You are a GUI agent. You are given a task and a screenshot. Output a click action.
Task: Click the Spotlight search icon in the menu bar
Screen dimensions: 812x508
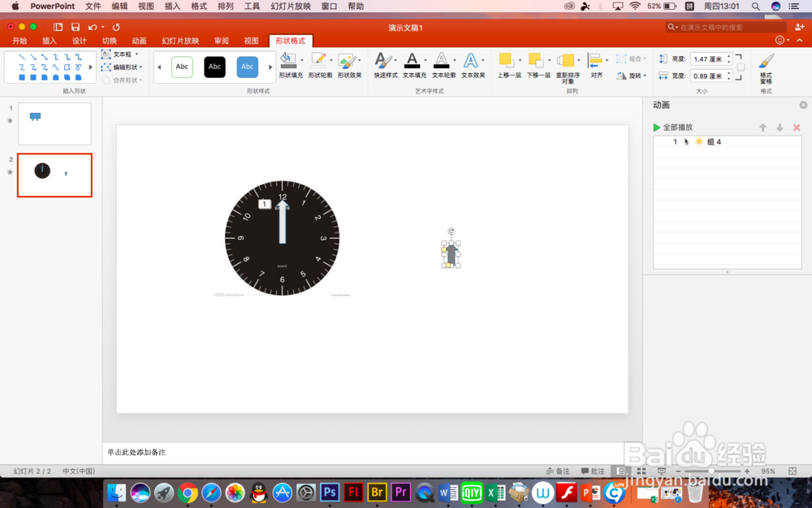[x=755, y=7]
